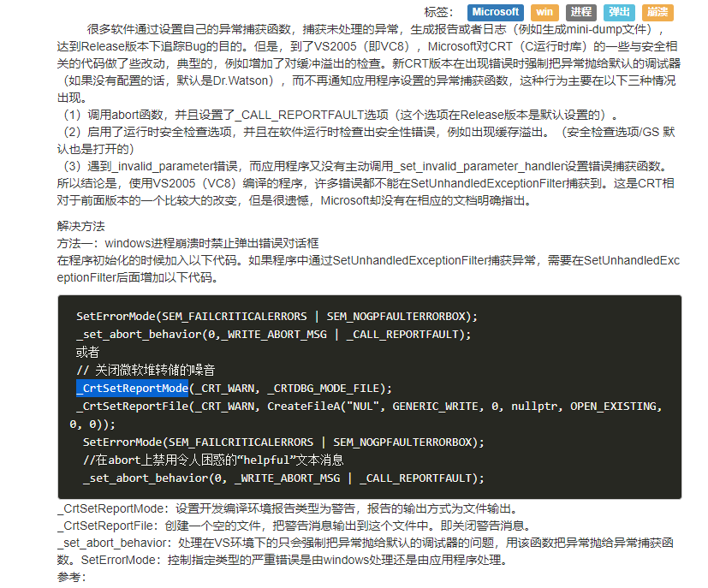Click the 参考 line at bottom

pos(71,577)
